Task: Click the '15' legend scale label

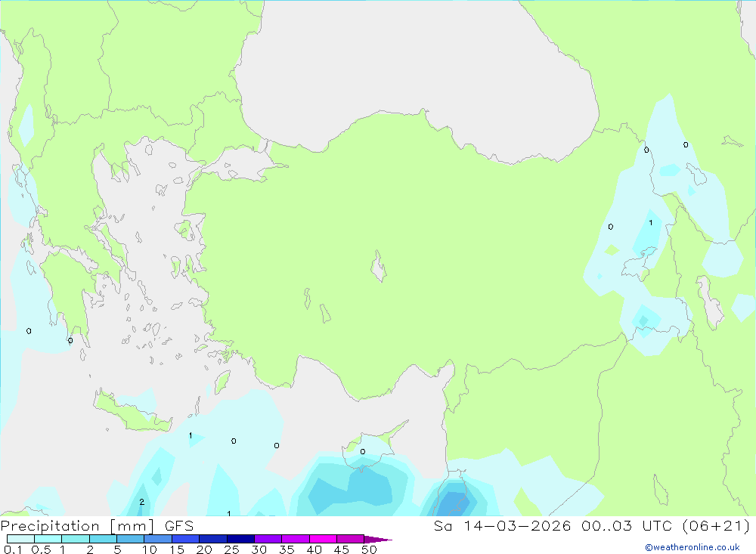Action: tap(177, 549)
